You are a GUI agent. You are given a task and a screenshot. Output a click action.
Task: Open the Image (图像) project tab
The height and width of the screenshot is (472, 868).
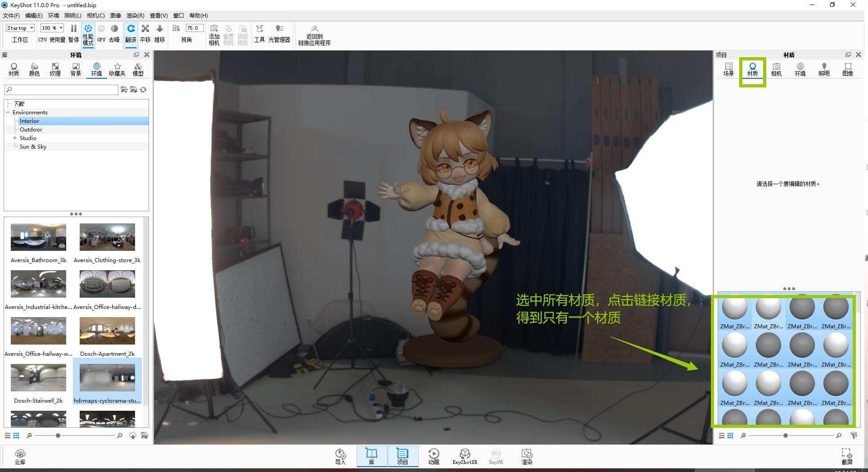(x=848, y=69)
